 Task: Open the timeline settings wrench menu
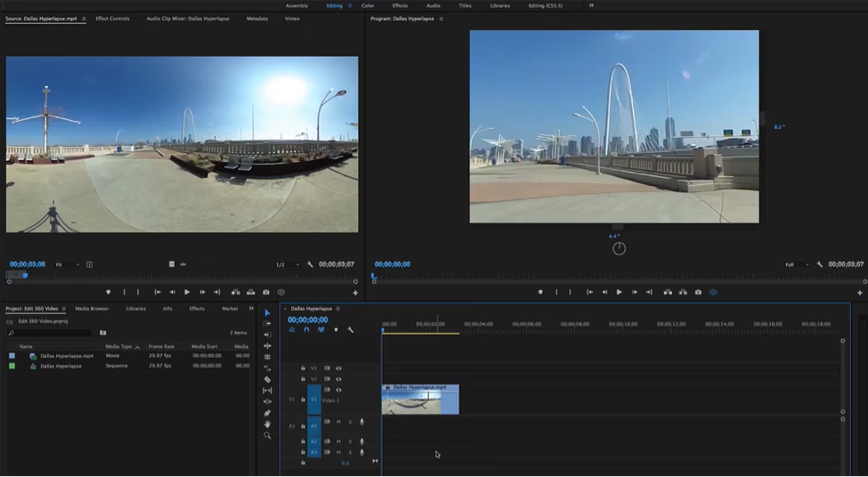350,330
